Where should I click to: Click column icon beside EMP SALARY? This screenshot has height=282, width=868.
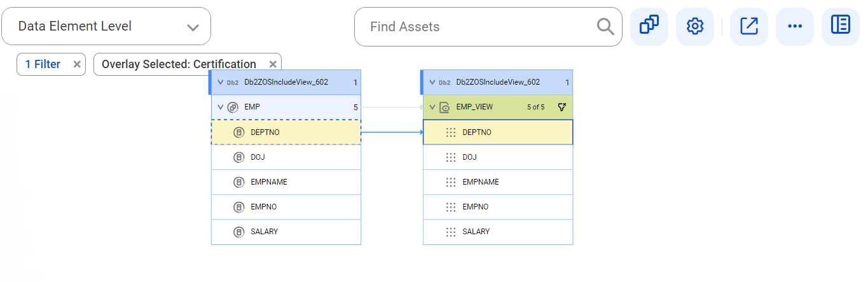click(x=239, y=232)
